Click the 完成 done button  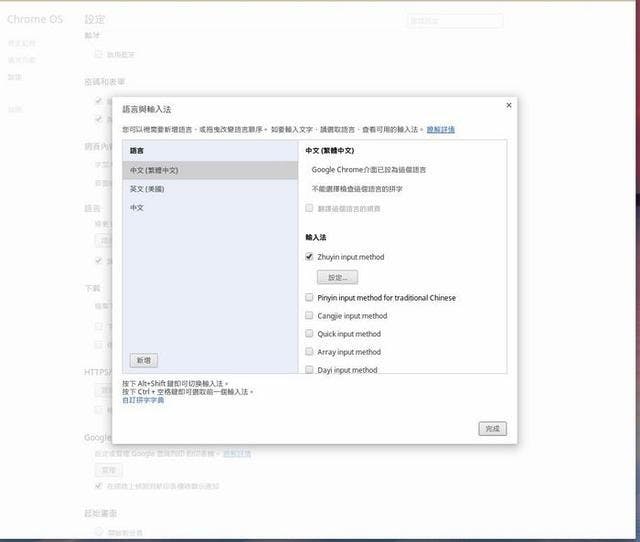pyautogui.click(x=493, y=429)
